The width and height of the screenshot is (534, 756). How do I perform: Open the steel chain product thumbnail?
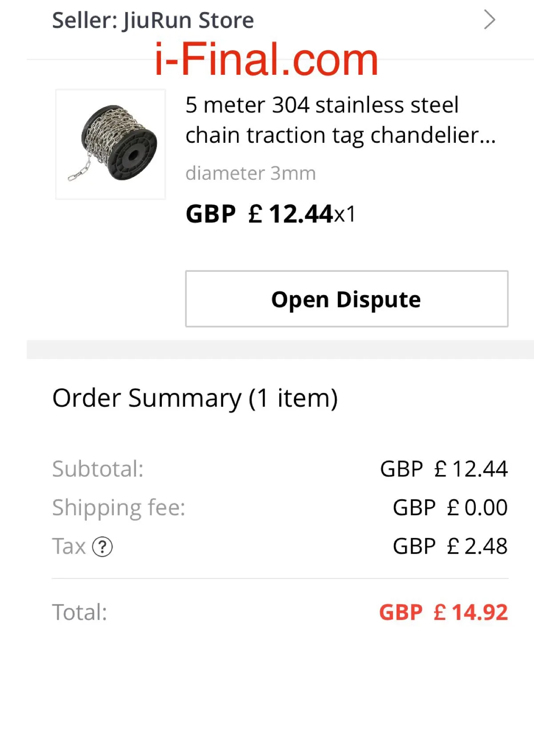[x=111, y=144]
